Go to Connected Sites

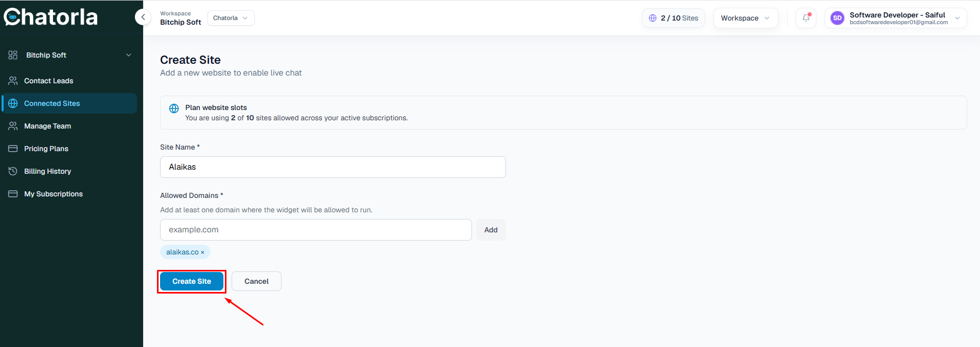[x=69, y=103]
